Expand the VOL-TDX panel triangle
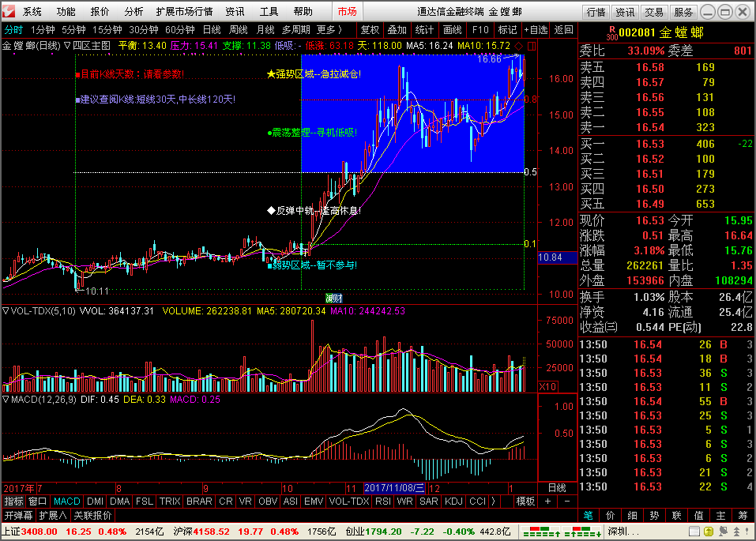The width and height of the screenshot is (756, 541). (x=6, y=311)
